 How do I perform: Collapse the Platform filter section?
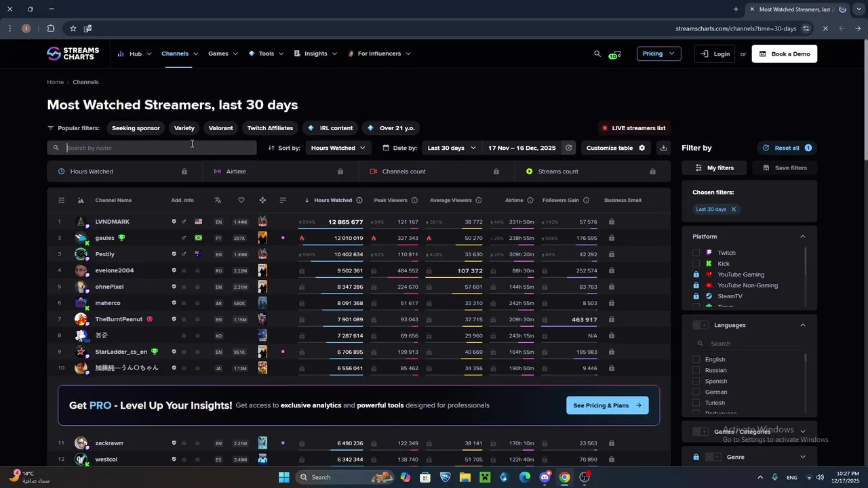(803, 237)
